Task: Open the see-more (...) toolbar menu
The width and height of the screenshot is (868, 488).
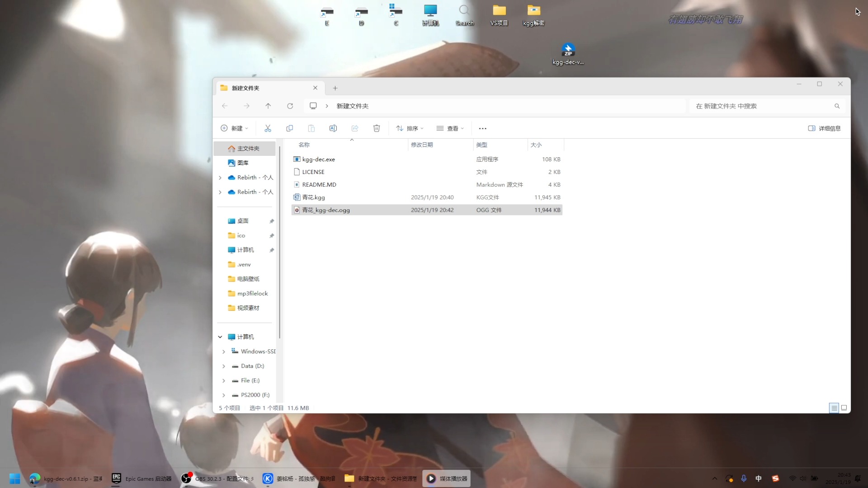Action: (482, 128)
